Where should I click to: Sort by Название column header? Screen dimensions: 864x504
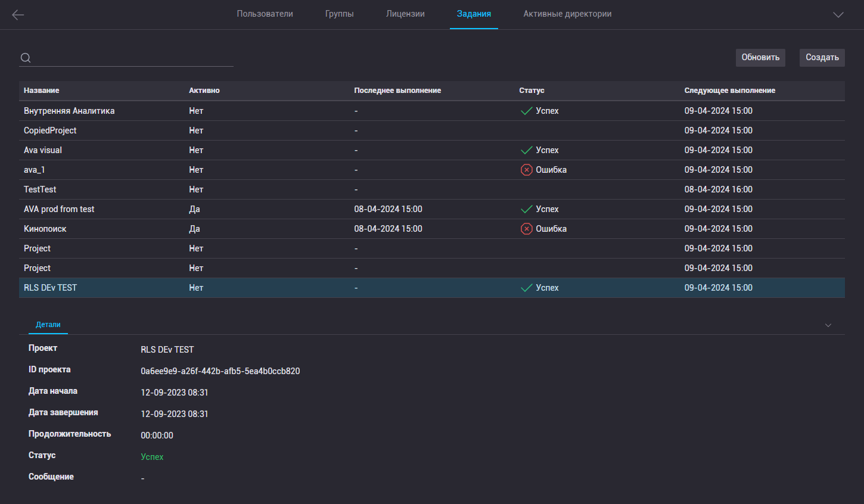tap(42, 91)
